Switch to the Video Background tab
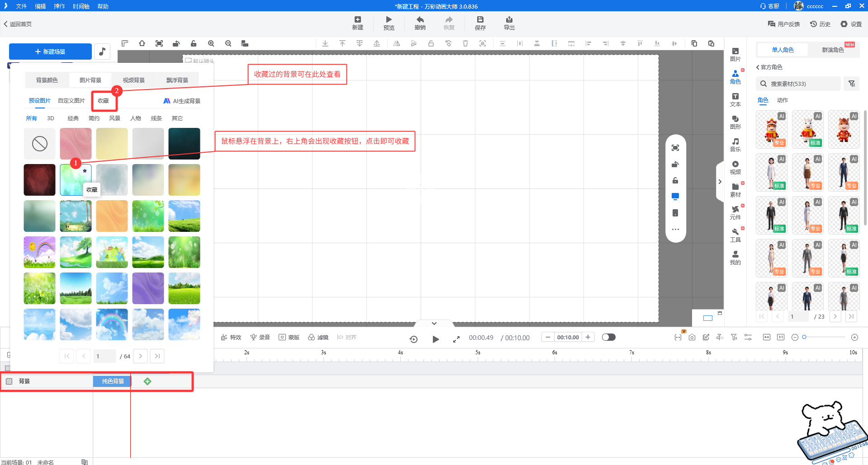This screenshot has width=868, height=465. 133,80
